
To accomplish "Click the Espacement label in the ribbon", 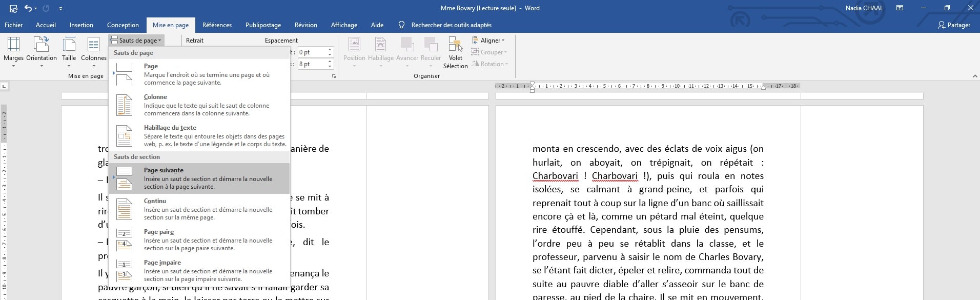I will [x=281, y=40].
